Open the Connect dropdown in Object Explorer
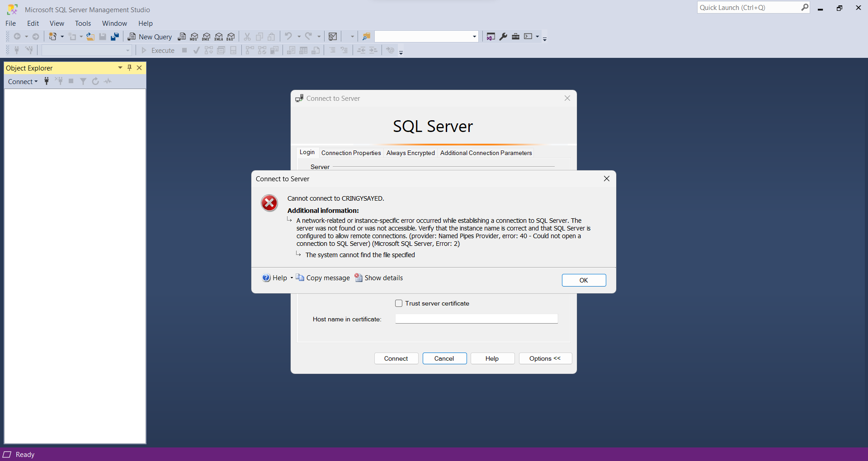The image size is (868, 461). coord(23,81)
